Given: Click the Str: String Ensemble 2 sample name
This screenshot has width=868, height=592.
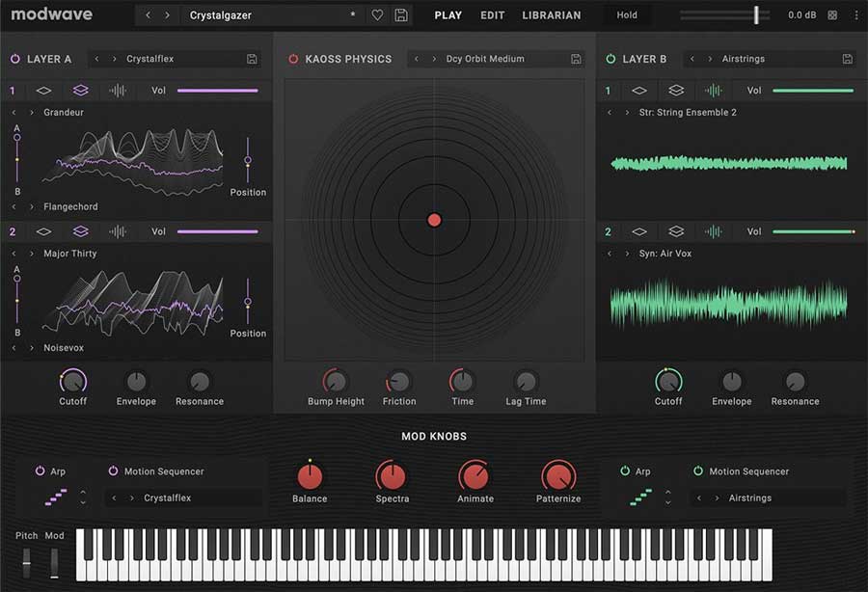Looking at the screenshot, I should click(688, 112).
